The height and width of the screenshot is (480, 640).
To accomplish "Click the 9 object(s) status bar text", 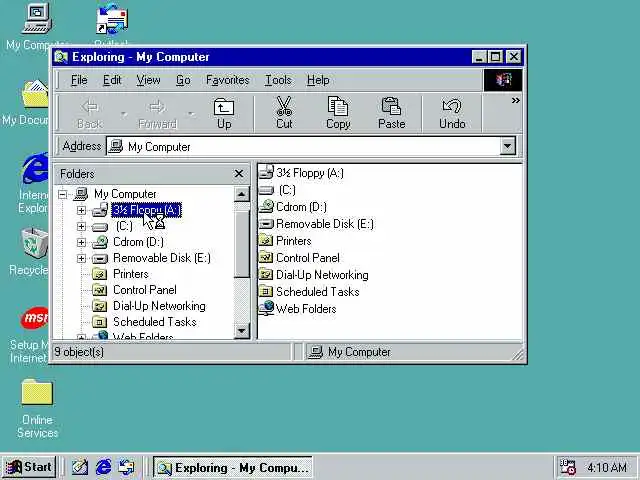I will pyautogui.click(x=79, y=352).
